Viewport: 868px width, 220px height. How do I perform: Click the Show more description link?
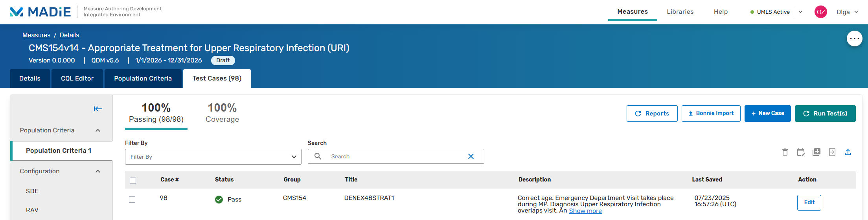click(585, 211)
